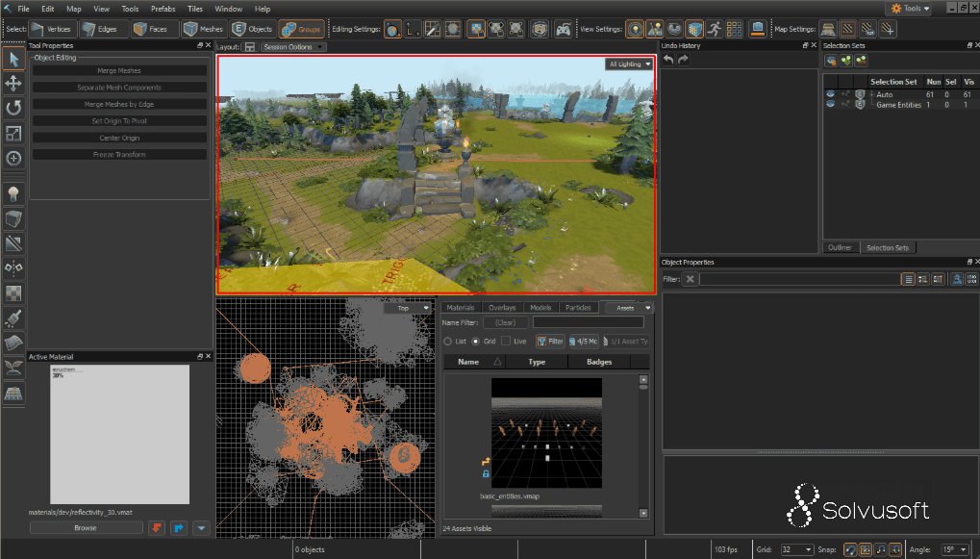Viewport: 980px width, 559px height.
Task: Open the All Lighting dropdown in viewport
Action: (629, 64)
